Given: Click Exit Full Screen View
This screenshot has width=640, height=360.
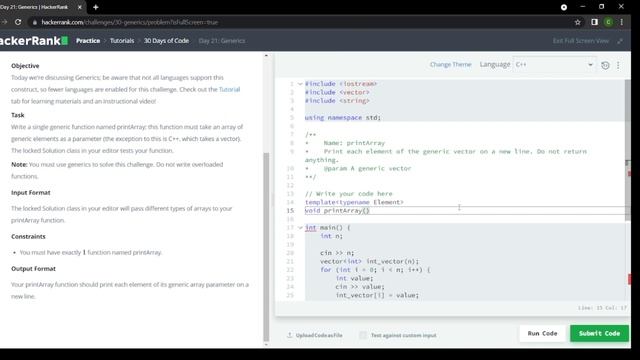Looking at the screenshot, I should pyautogui.click(x=580, y=41).
